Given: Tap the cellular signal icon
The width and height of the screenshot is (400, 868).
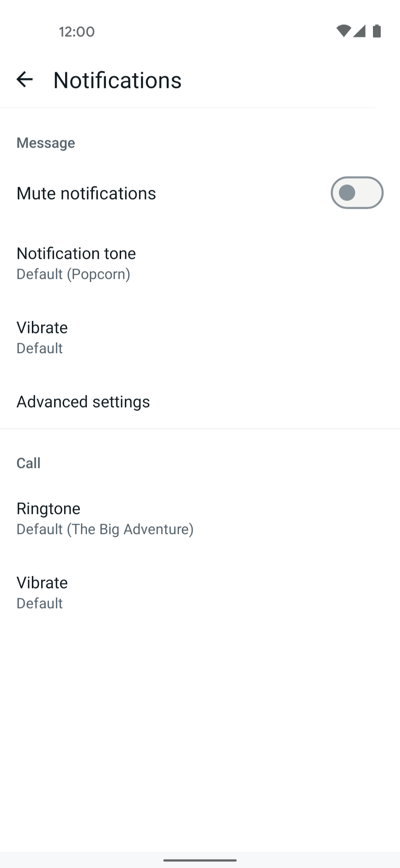Looking at the screenshot, I should (x=359, y=31).
